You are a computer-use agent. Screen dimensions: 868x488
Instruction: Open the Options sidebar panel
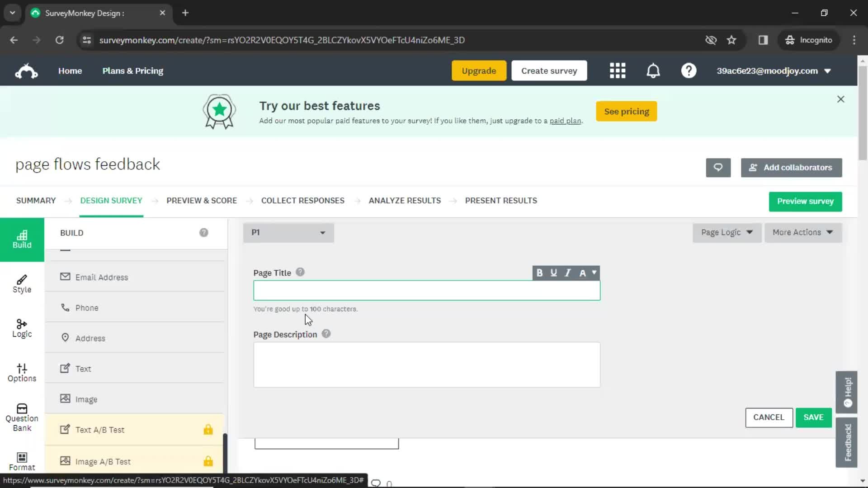click(22, 373)
